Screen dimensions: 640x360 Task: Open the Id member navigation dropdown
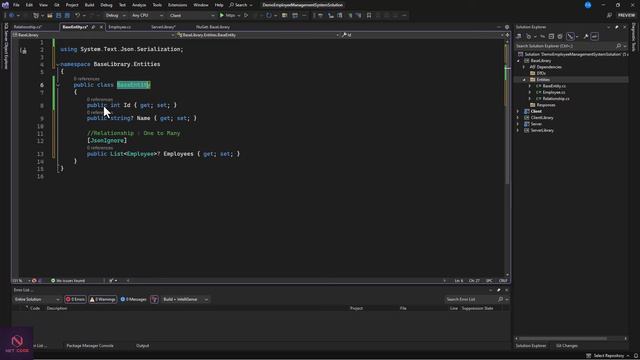422,35
